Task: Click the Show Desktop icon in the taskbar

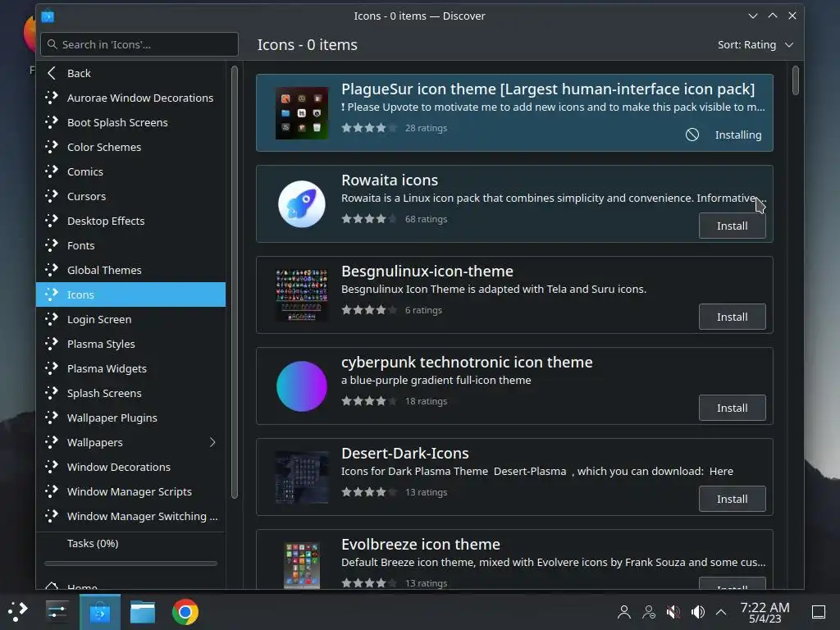Action: coord(819,612)
